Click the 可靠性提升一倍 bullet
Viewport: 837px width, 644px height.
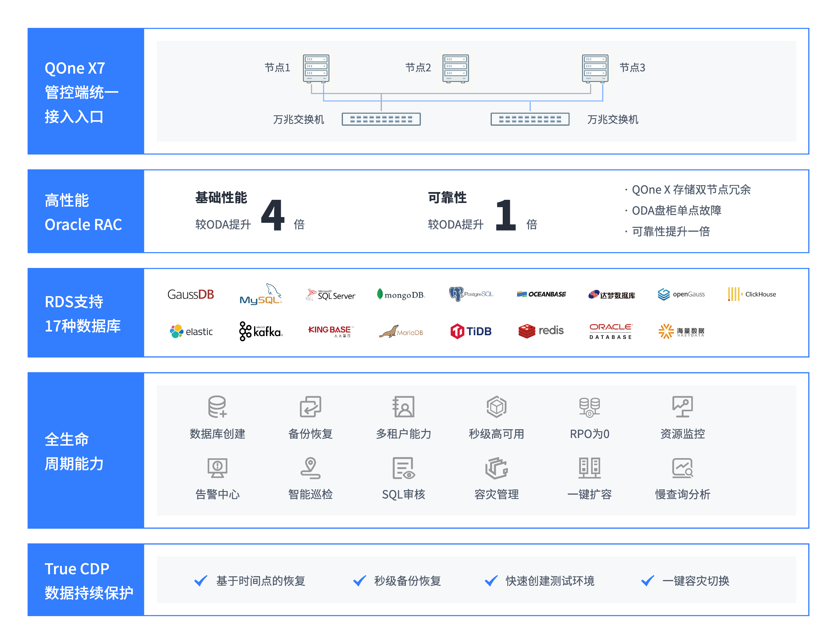pos(668,231)
